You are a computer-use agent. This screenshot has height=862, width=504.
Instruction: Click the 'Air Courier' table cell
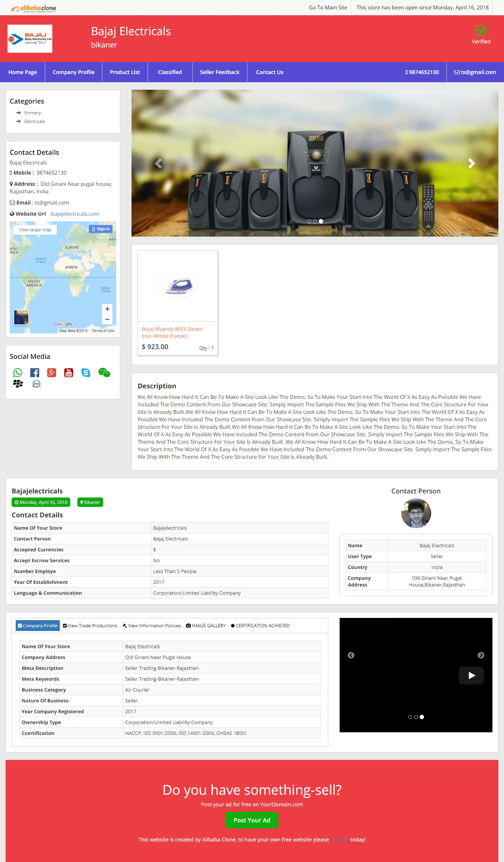point(222,690)
